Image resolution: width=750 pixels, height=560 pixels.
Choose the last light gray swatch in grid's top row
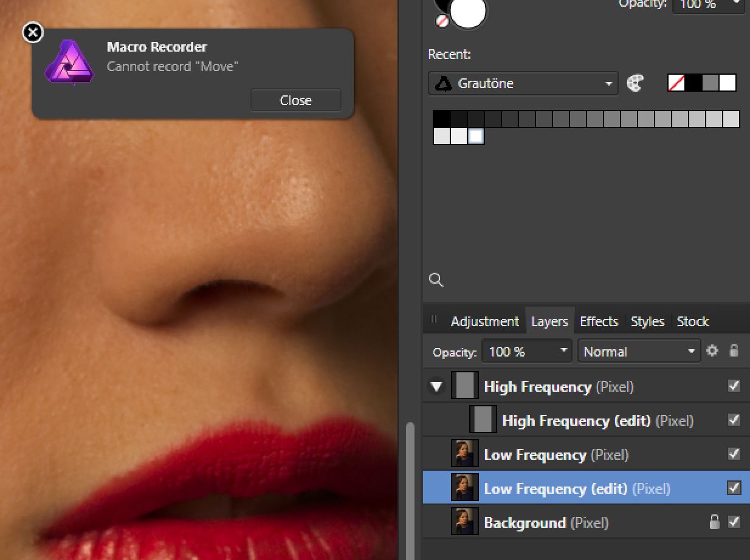click(x=731, y=119)
